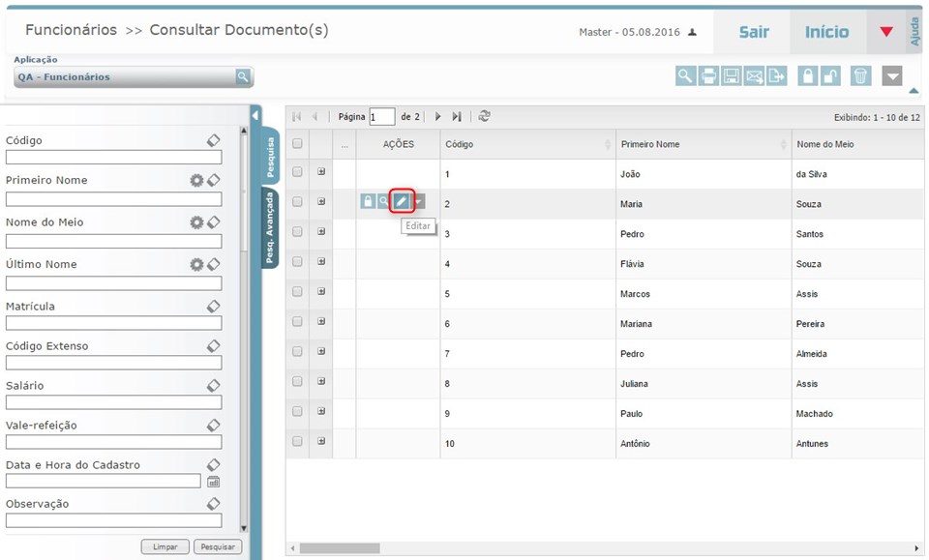Click the trash delete icon in the toolbar

[860, 76]
